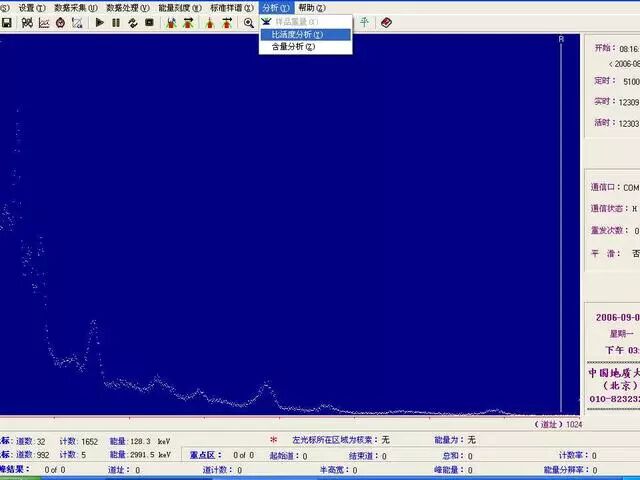Click the 星期一 weekday text
The width and height of the screenshot is (640, 480).
[x=622, y=334]
